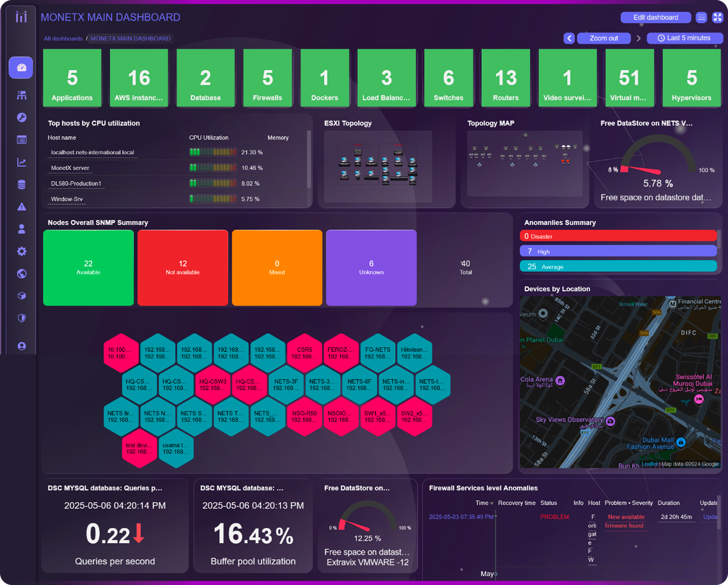Click the 25 Average anomalies bar
728x585 pixels.
(618, 267)
